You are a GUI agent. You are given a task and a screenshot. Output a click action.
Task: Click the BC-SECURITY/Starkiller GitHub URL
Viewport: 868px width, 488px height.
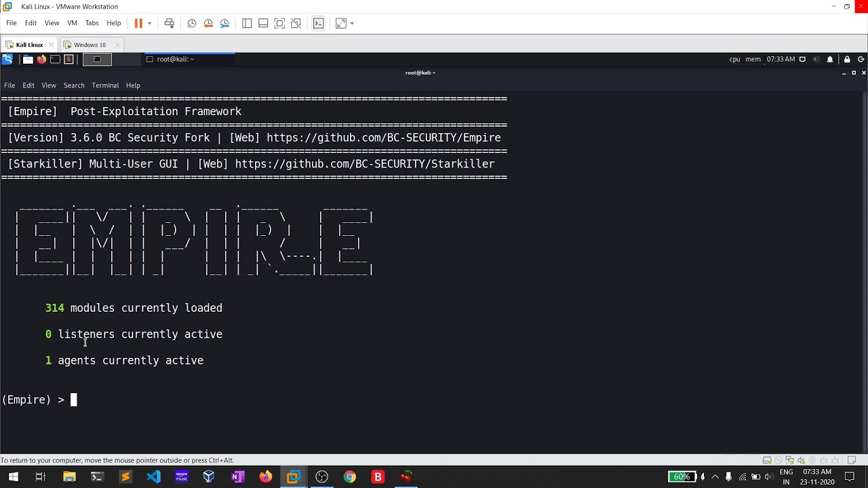click(365, 164)
